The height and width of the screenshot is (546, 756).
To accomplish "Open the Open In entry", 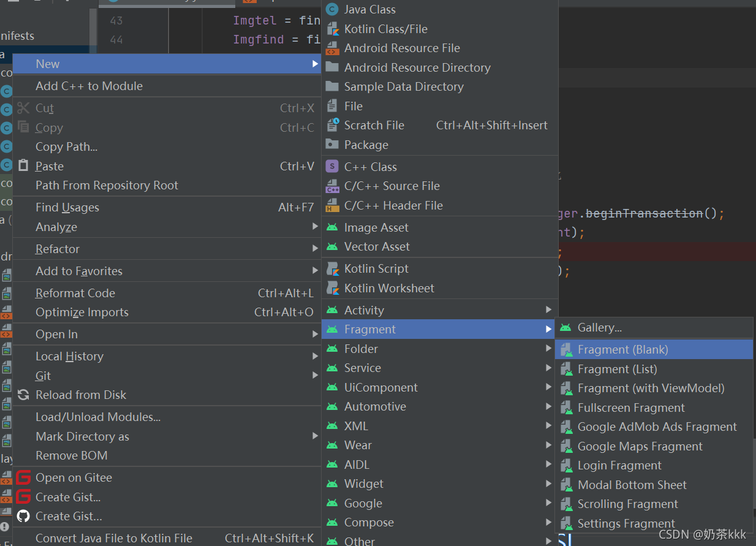I will pyautogui.click(x=167, y=334).
